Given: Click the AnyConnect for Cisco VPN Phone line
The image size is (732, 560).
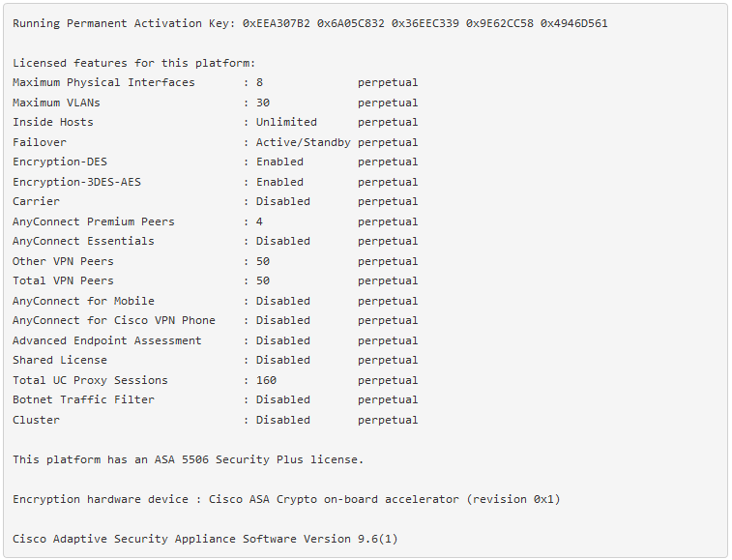Looking at the screenshot, I should pyautogui.click(x=216, y=321).
